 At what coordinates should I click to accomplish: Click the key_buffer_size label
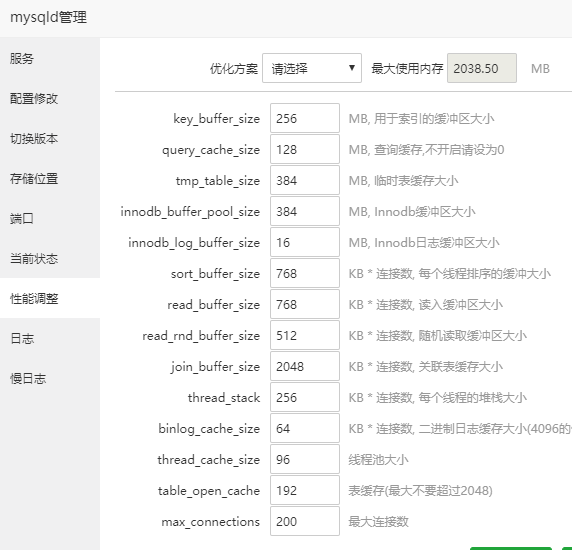(x=217, y=119)
